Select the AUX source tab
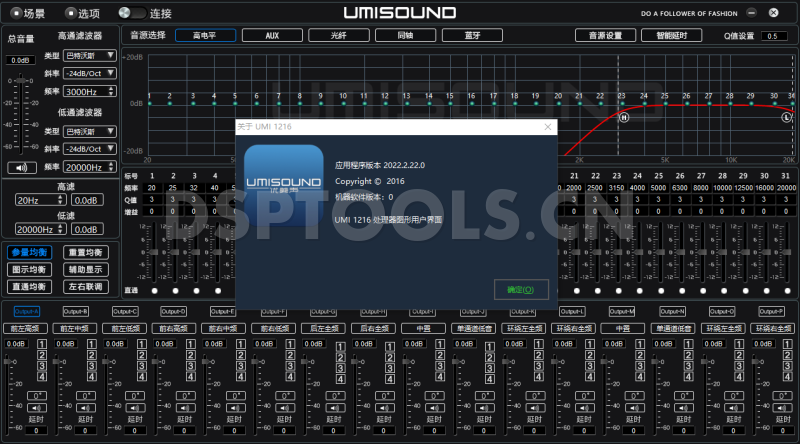Screen dimensions: 800x444 click(x=272, y=35)
